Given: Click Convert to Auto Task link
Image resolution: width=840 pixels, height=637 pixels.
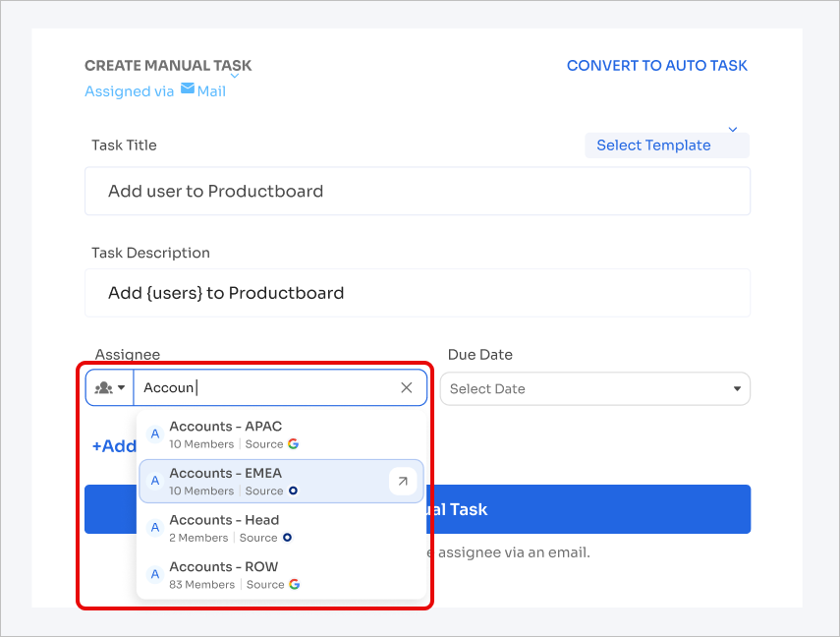Looking at the screenshot, I should pyautogui.click(x=656, y=66).
